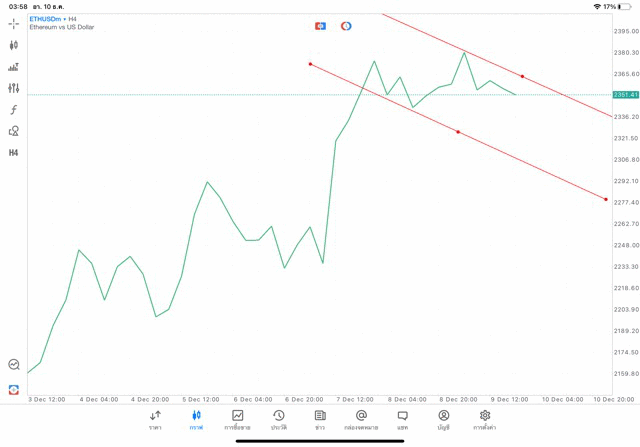Tap the circular red-blue chart overlay icon

click(x=346, y=26)
